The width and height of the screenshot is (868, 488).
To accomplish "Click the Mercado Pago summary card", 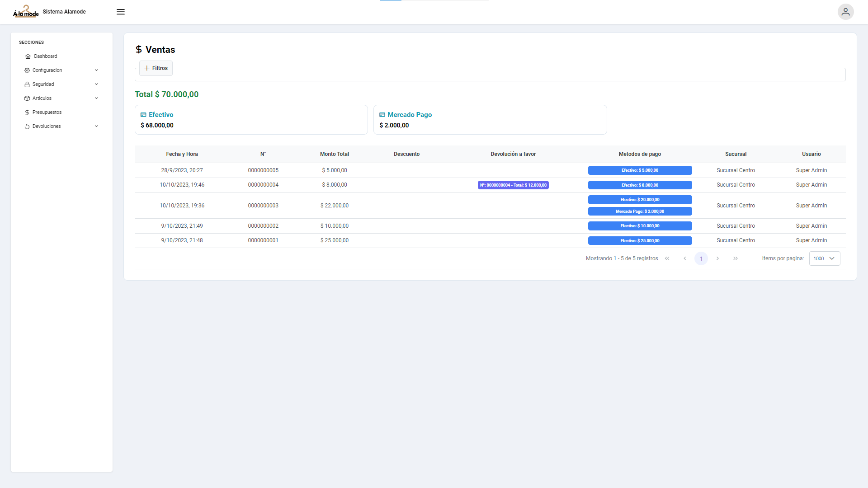I will [490, 120].
